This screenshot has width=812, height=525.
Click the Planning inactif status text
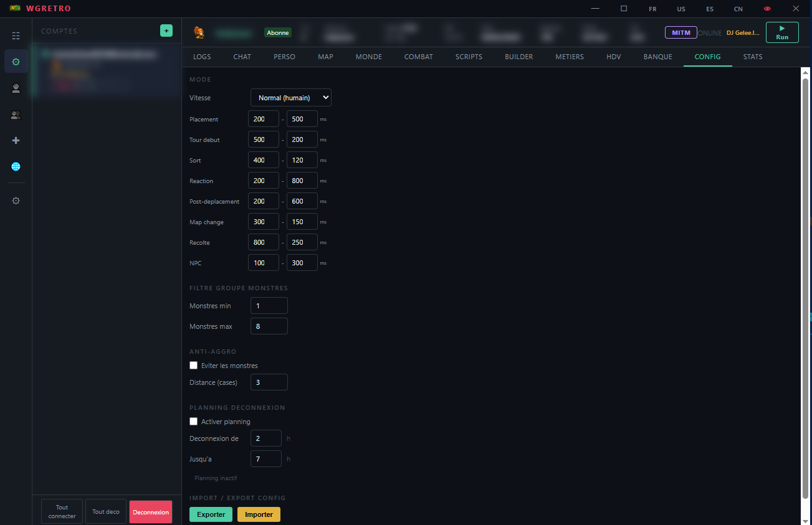(x=216, y=478)
